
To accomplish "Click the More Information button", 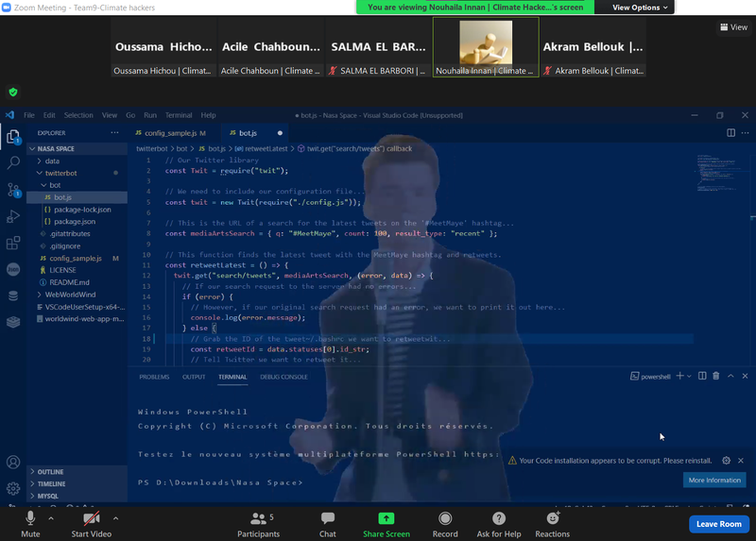I will 713,480.
